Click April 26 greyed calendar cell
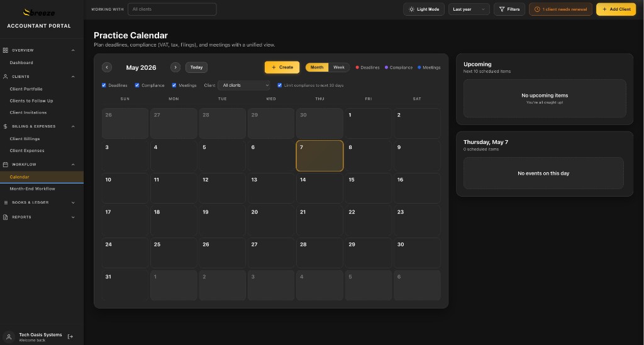 coord(125,123)
